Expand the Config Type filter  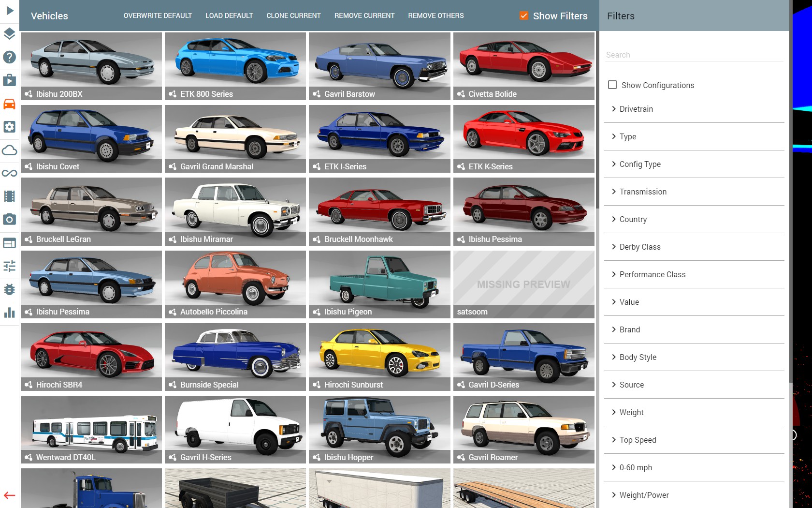tap(694, 164)
